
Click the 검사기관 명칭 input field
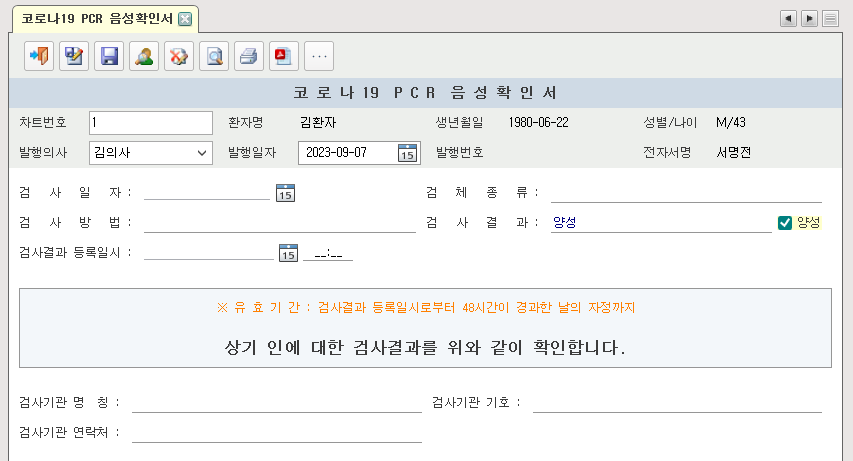pos(276,403)
